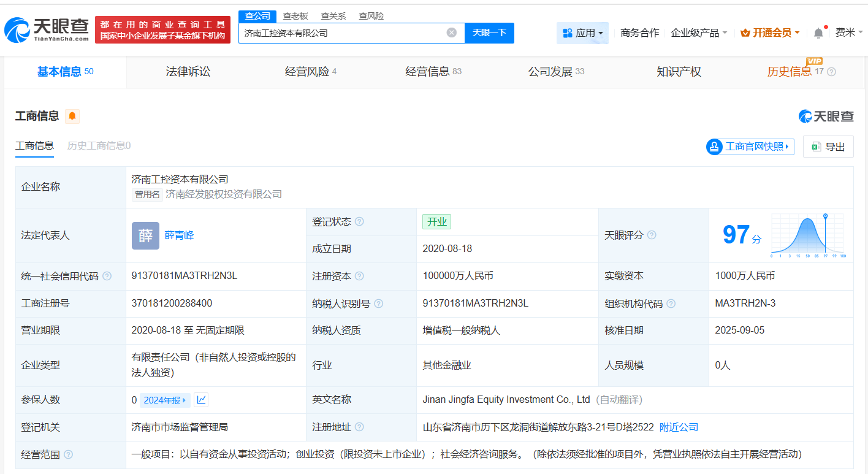
Task: Open the 法律诉讼 section tab
Action: tap(188, 71)
